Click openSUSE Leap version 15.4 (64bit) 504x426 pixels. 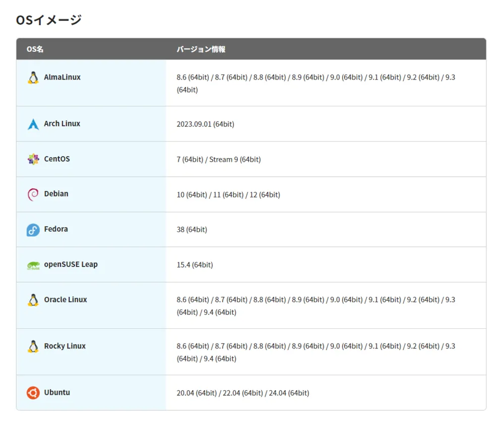coord(195,265)
